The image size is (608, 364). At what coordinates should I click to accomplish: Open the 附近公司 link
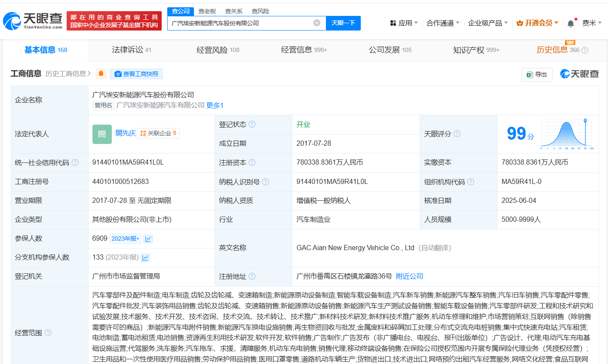[x=409, y=276]
